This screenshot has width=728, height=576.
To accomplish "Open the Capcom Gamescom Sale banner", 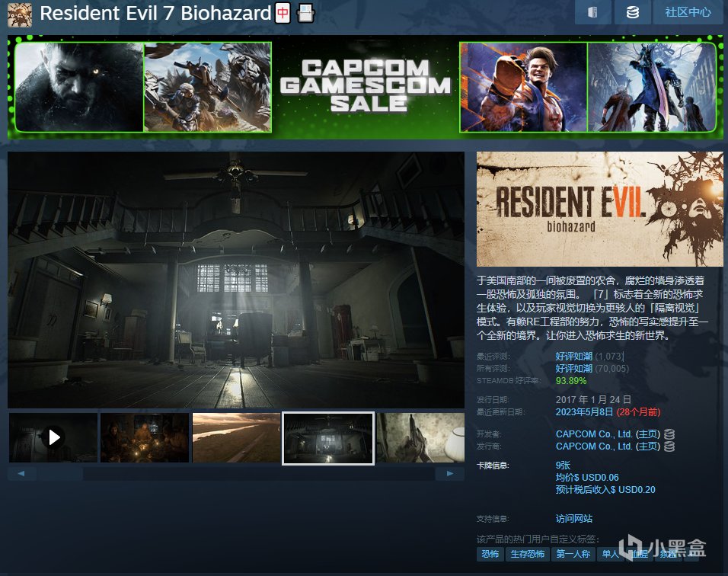I will point(365,87).
